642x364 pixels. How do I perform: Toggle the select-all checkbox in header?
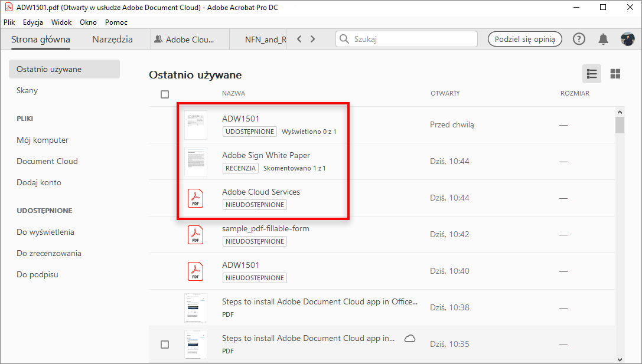[x=165, y=94]
